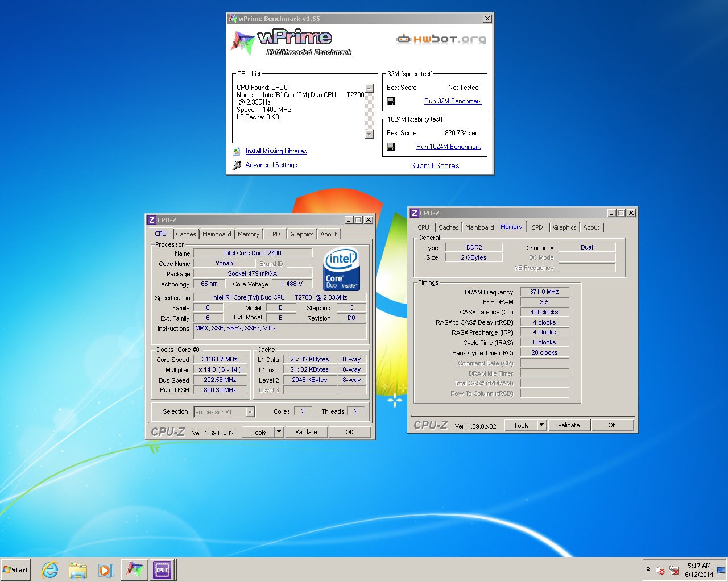728x582 pixels.
Task: Switch to Mainboard tab in left CPU-Z
Action: click(217, 234)
